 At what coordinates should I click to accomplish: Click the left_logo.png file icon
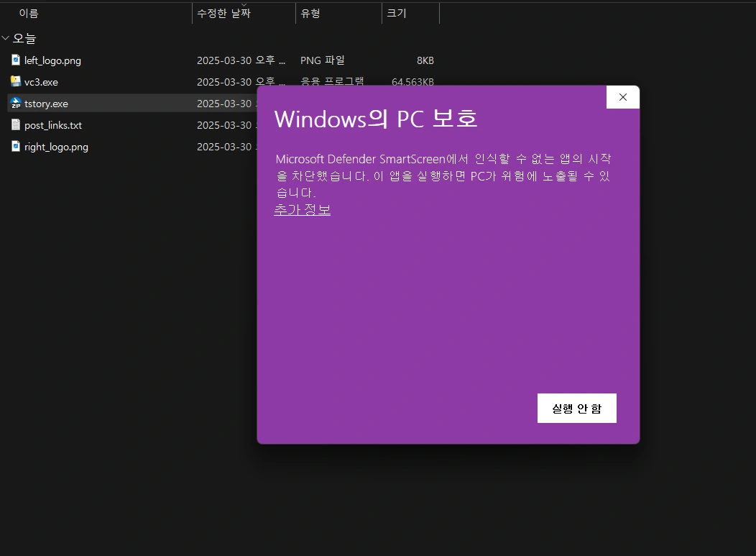coord(16,60)
